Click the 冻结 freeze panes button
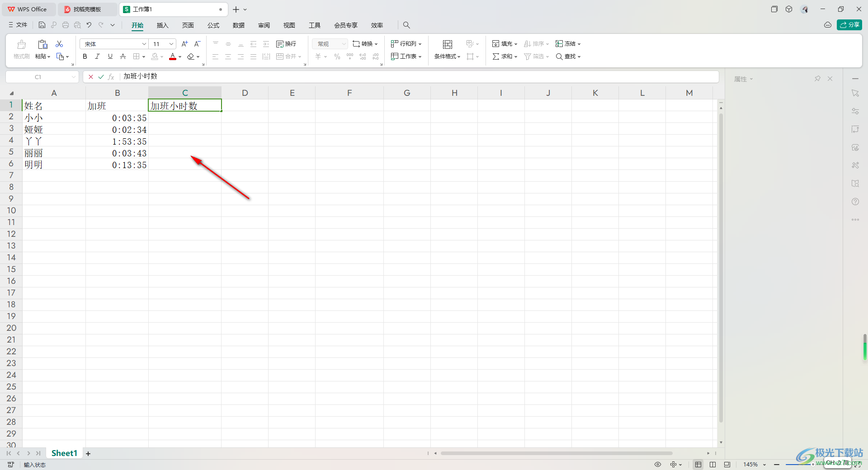 [x=568, y=44]
